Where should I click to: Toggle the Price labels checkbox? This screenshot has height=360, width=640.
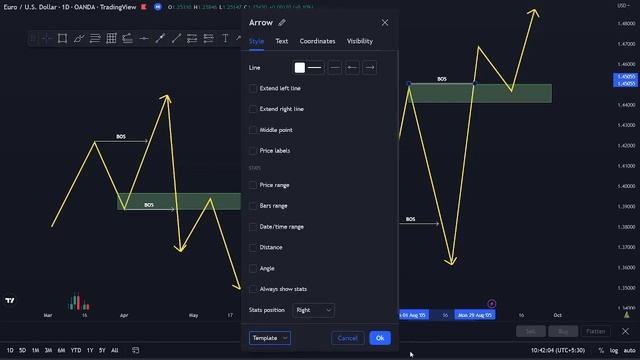coord(253,151)
